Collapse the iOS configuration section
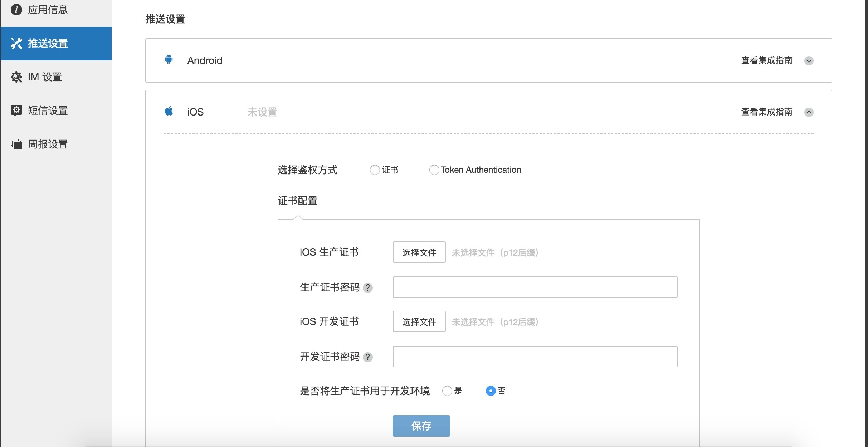The width and height of the screenshot is (868, 447). click(x=809, y=112)
